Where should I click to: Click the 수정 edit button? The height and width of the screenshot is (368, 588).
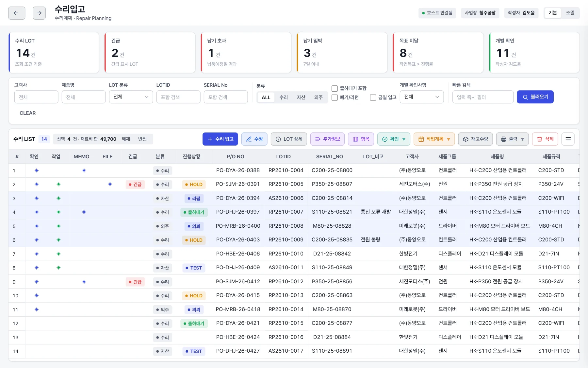point(254,139)
